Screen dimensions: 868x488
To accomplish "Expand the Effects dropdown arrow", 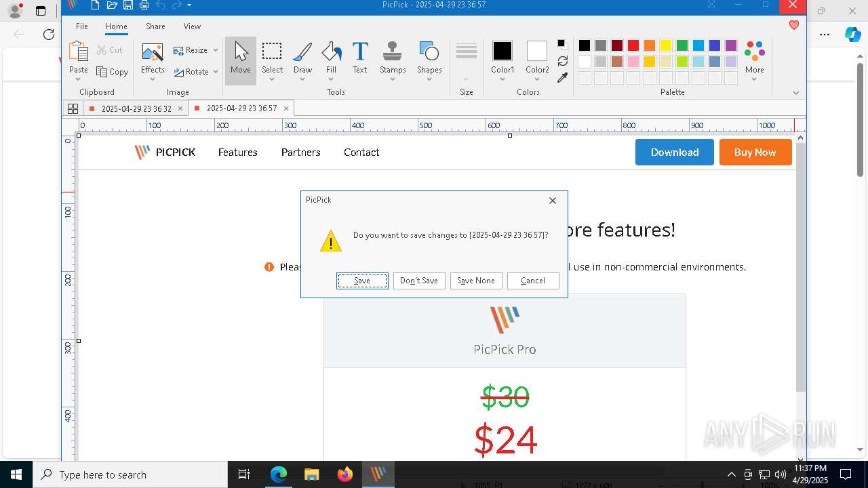I will pos(153,79).
